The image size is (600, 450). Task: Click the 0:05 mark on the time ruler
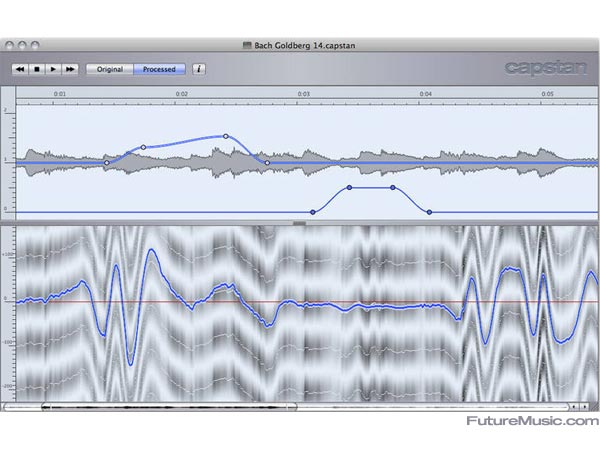coord(548,94)
